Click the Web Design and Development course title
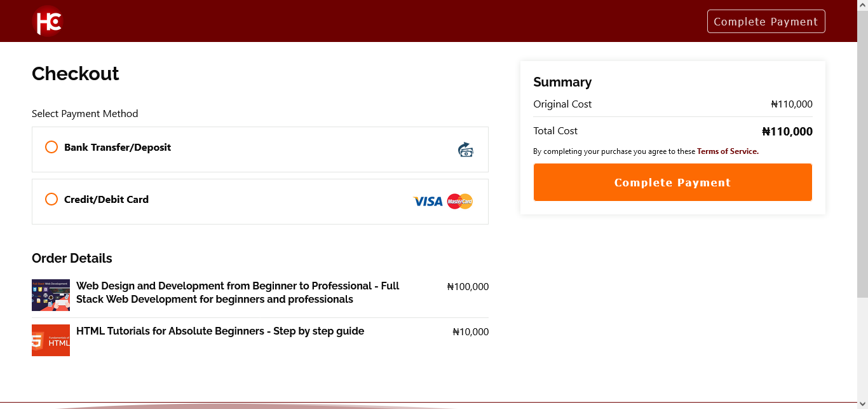Screen dimensions: 868x409 tap(238, 293)
